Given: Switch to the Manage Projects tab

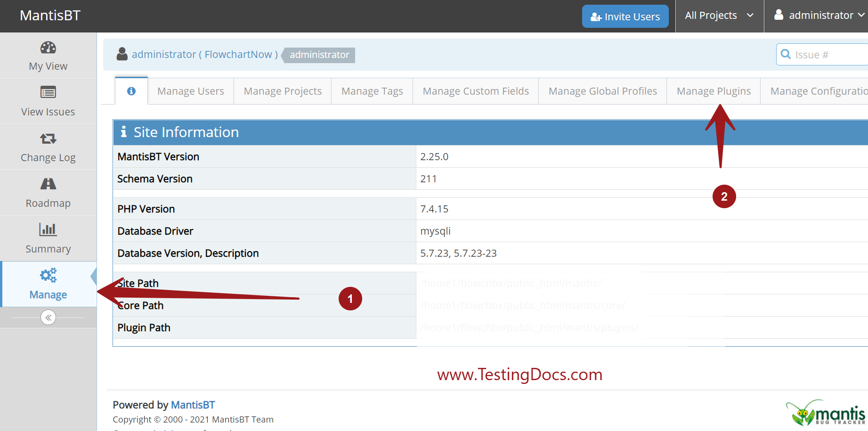Looking at the screenshot, I should click(x=283, y=91).
